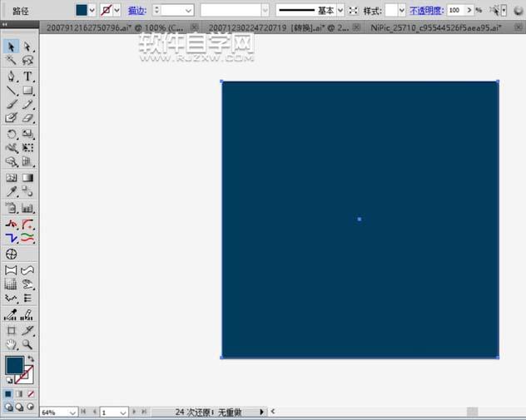Select the Direct Selection tool

27,47
